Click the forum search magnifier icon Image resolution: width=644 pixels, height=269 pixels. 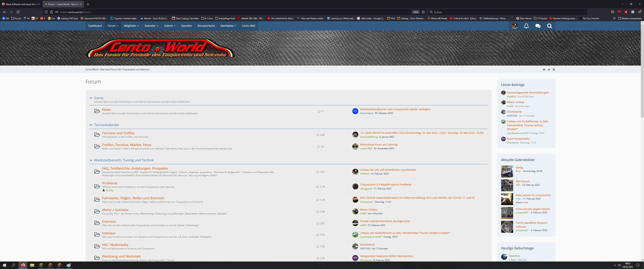549,26
